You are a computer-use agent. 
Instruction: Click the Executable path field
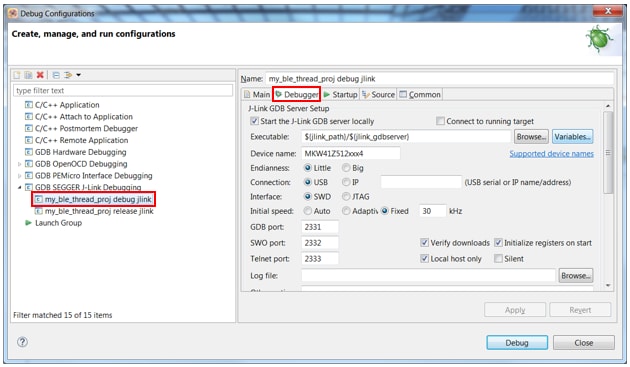(x=406, y=137)
